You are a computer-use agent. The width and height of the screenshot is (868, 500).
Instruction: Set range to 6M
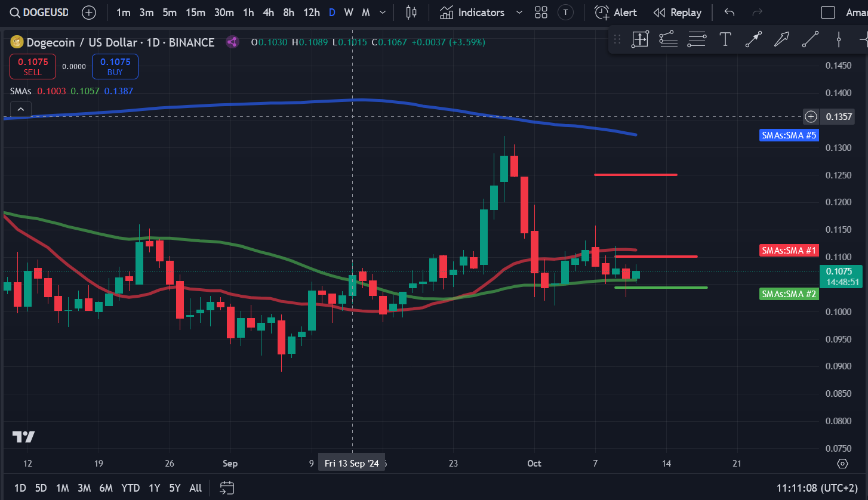106,488
